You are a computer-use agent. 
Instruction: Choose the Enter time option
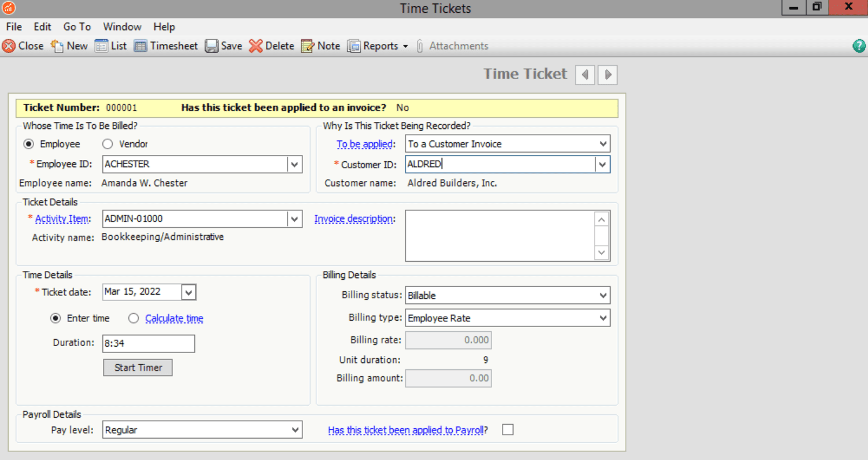pos(56,318)
